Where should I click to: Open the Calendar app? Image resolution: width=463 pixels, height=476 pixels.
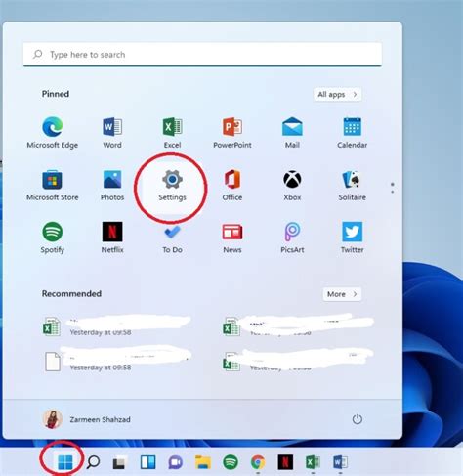coord(352,133)
